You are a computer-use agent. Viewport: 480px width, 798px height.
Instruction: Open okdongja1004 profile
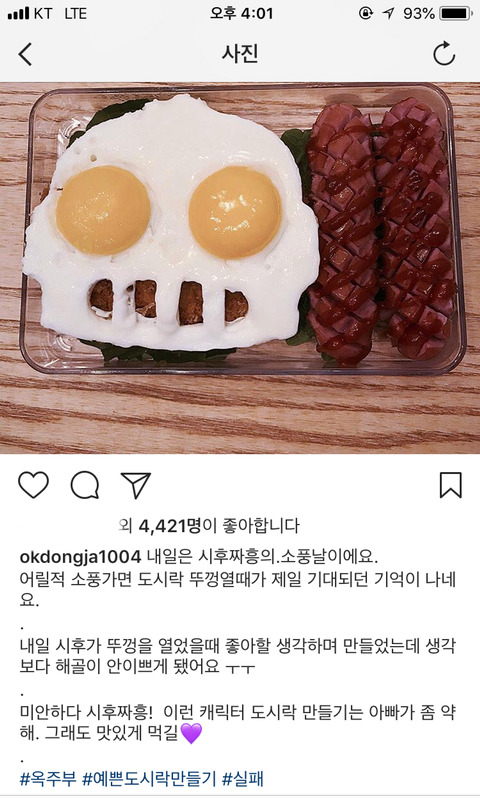pos(80,556)
